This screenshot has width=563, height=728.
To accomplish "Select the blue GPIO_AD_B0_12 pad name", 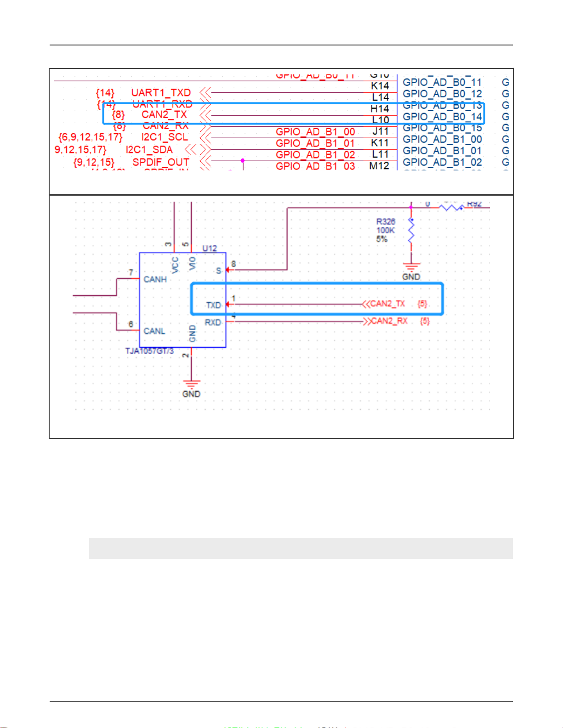I will point(442,94).
